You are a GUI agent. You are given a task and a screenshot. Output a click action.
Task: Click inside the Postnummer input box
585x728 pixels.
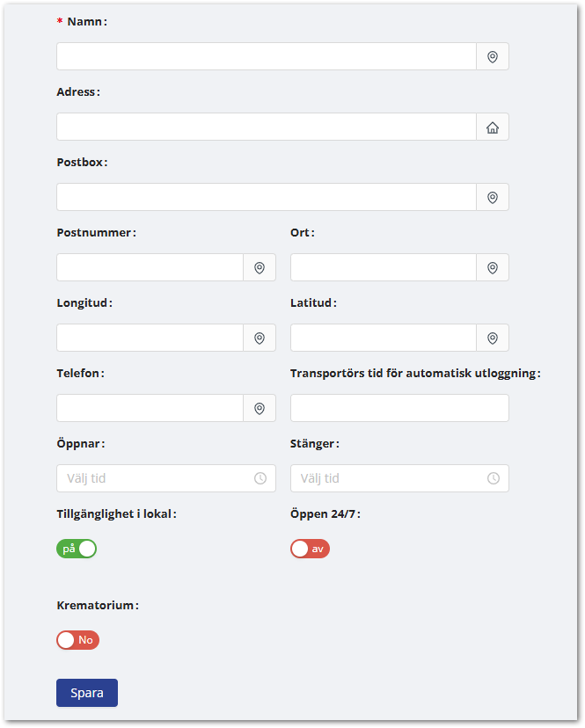(150, 267)
